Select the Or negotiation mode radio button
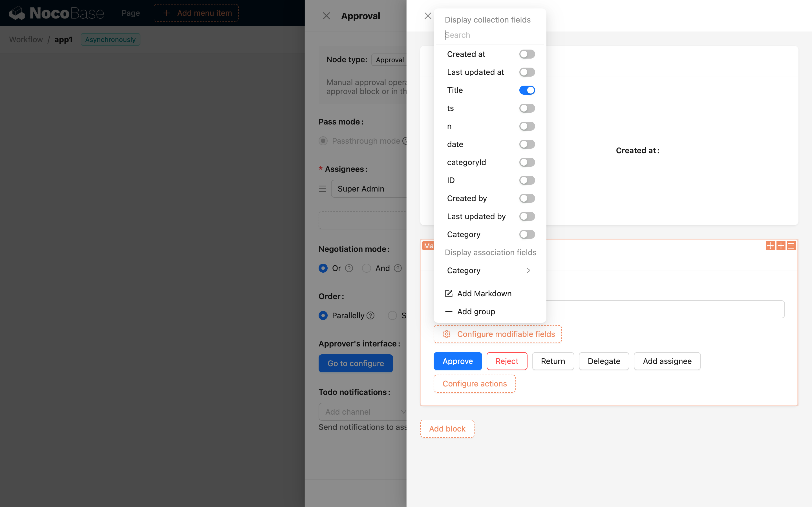Image resolution: width=812 pixels, height=507 pixels. point(323,268)
